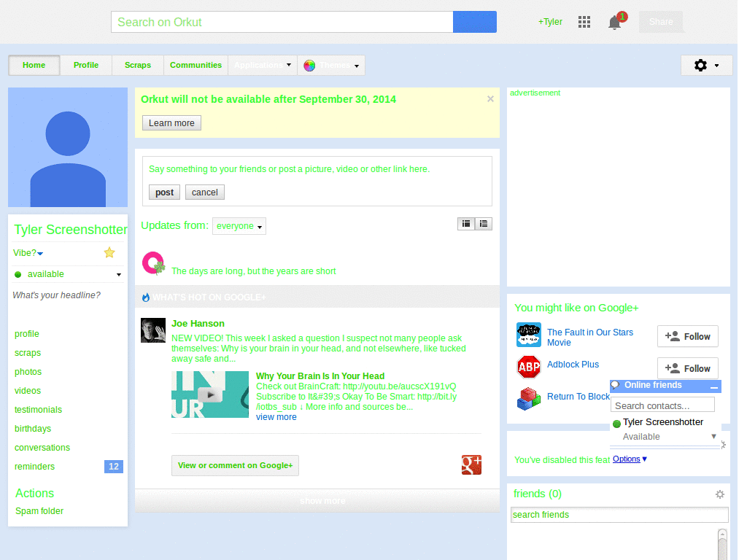Viewport: 747px width, 560px height.
Task: Focus the Search contacts field
Action: (x=662, y=405)
